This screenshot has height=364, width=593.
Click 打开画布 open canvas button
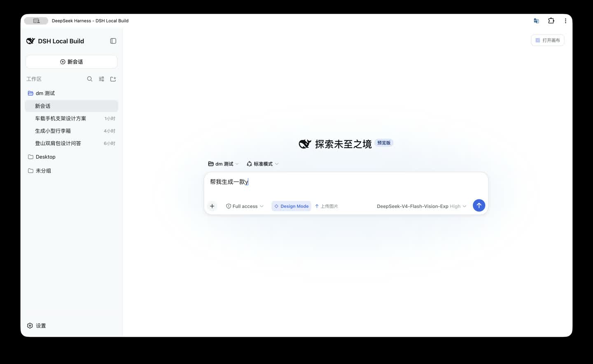click(x=547, y=40)
